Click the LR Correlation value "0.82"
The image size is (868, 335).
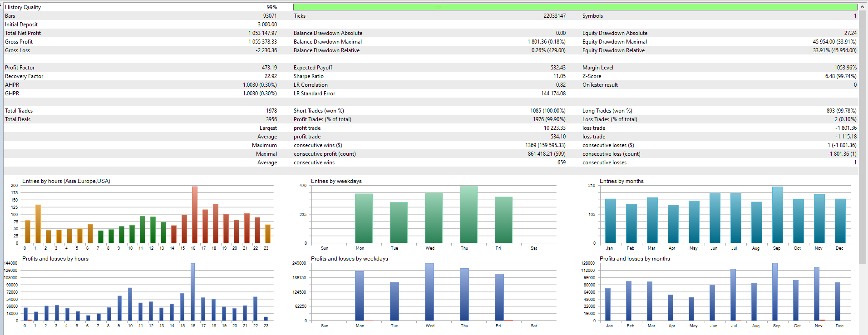[x=561, y=85]
